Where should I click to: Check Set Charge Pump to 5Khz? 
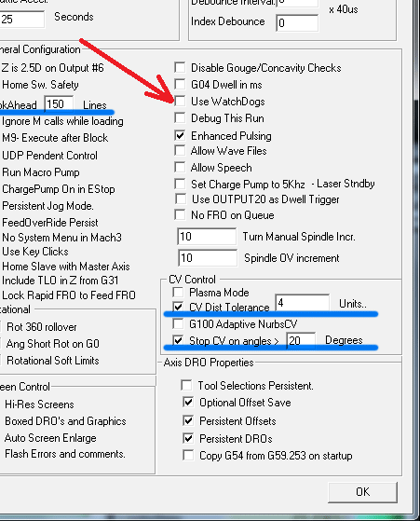point(180,184)
